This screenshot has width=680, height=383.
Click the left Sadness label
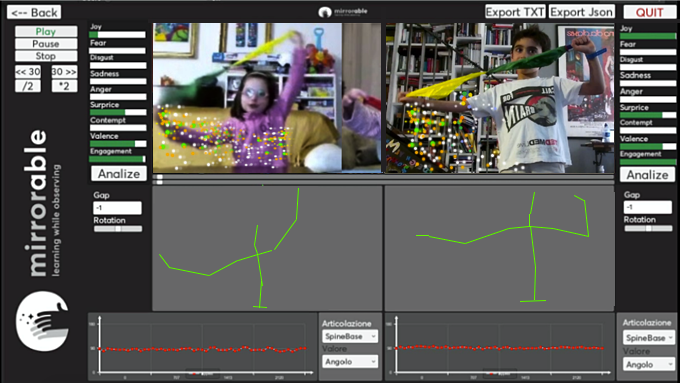tap(105, 74)
